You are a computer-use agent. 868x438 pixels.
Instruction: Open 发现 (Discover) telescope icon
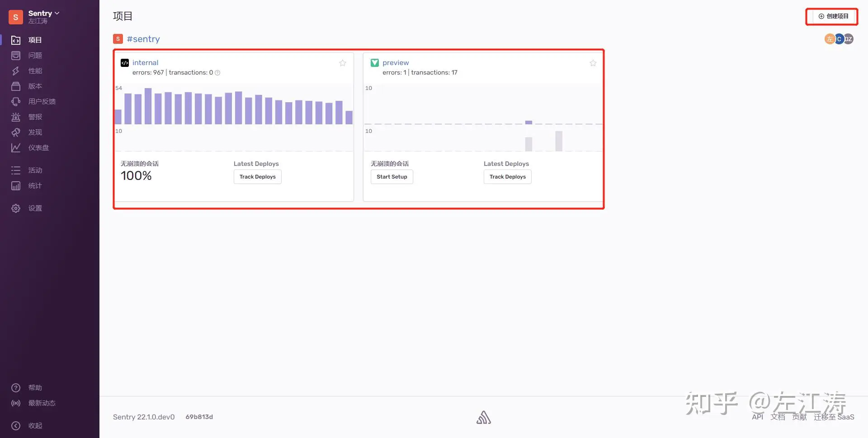pos(16,132)
